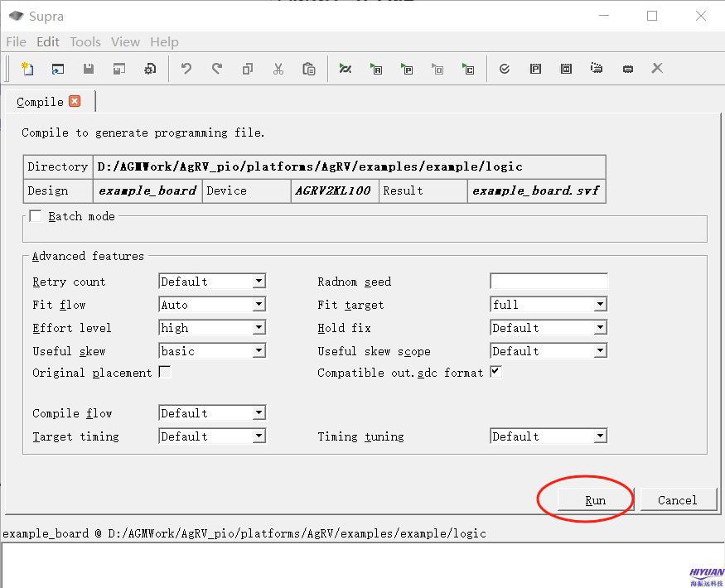
Task: Click the Cut scissors icon
Action: 278,69
